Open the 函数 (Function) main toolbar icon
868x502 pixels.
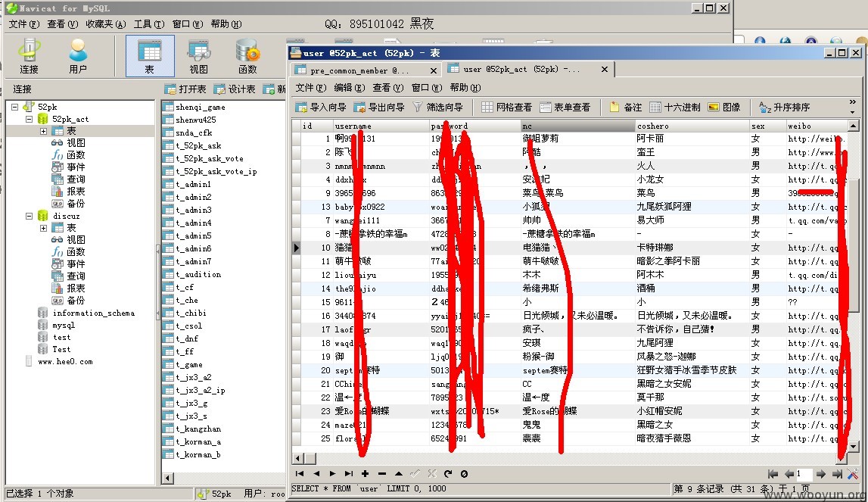pyautogui.click(x=247, y=56)
